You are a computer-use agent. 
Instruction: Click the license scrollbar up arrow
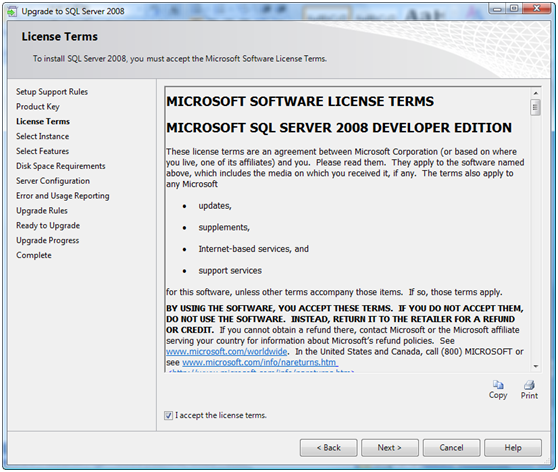point(535,93)
